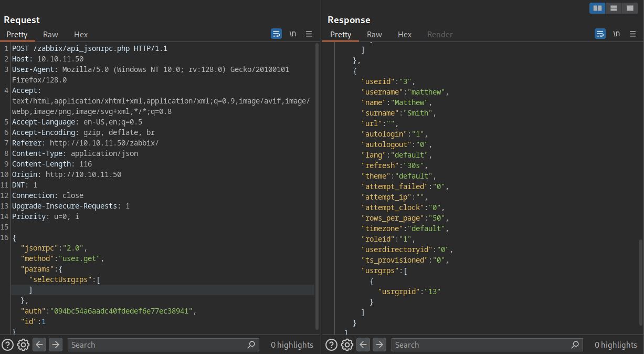
Task: Go to next match in Request search
Action: [55, 345]
